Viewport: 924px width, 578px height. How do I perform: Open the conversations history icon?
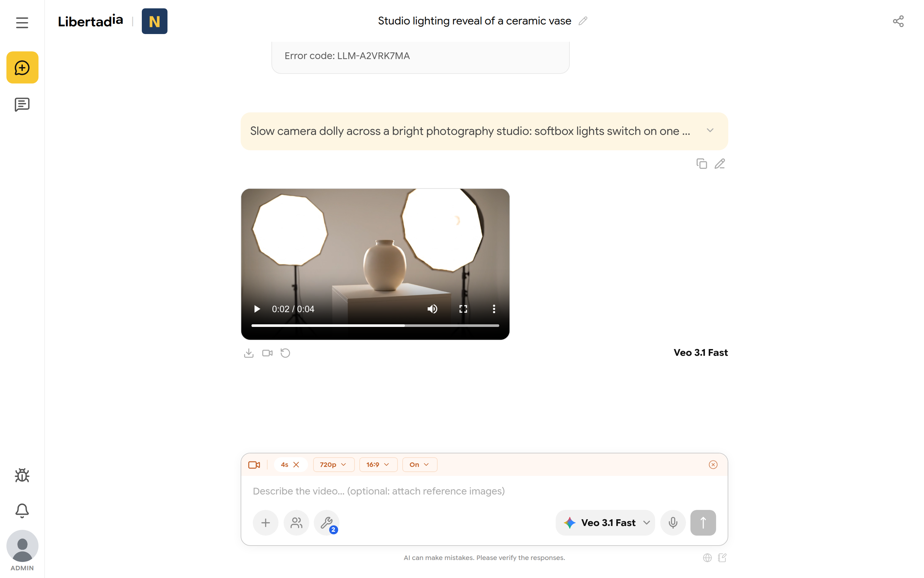[x=22, y=104]
